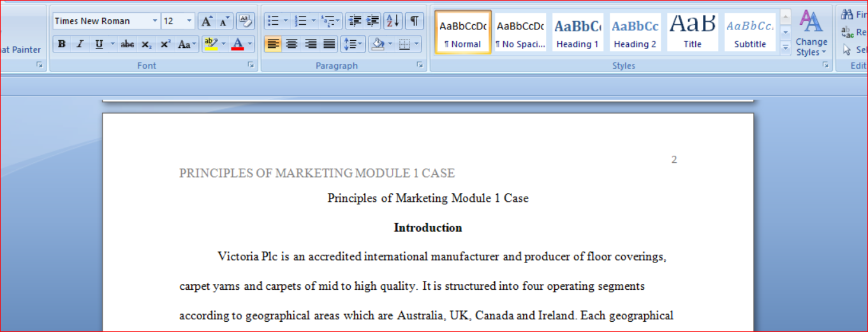Justify the paragraph text
Image resolution: width=868 pixels, height=332 pixels.
[329, 44]
